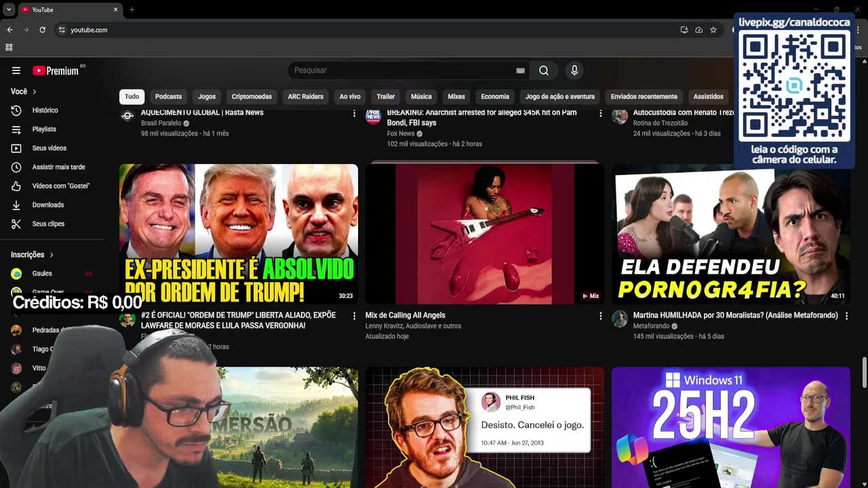
Task: Expand the Você section
Action: (24, 91)
